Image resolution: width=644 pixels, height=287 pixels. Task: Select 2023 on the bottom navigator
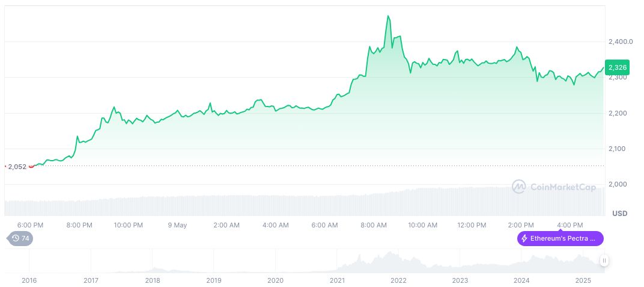[460, 280]
